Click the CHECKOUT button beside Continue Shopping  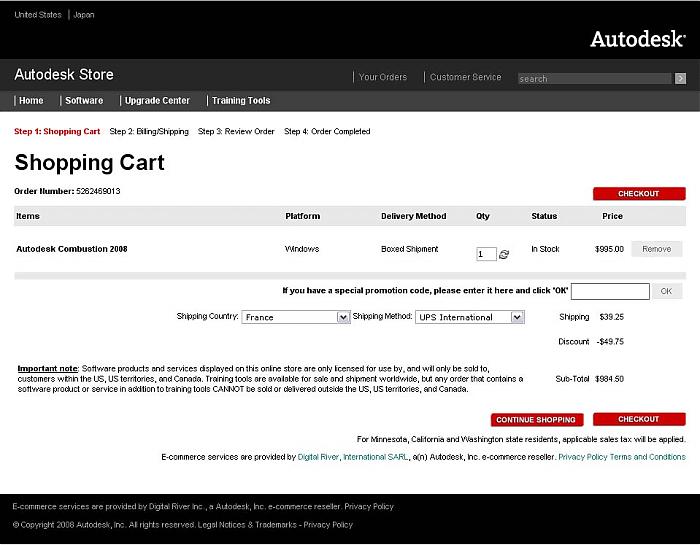639,419
